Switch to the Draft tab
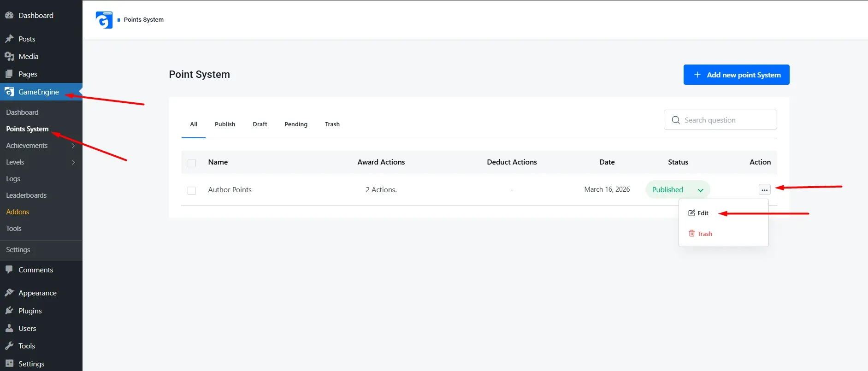868x371 pixels. [260, 124]
